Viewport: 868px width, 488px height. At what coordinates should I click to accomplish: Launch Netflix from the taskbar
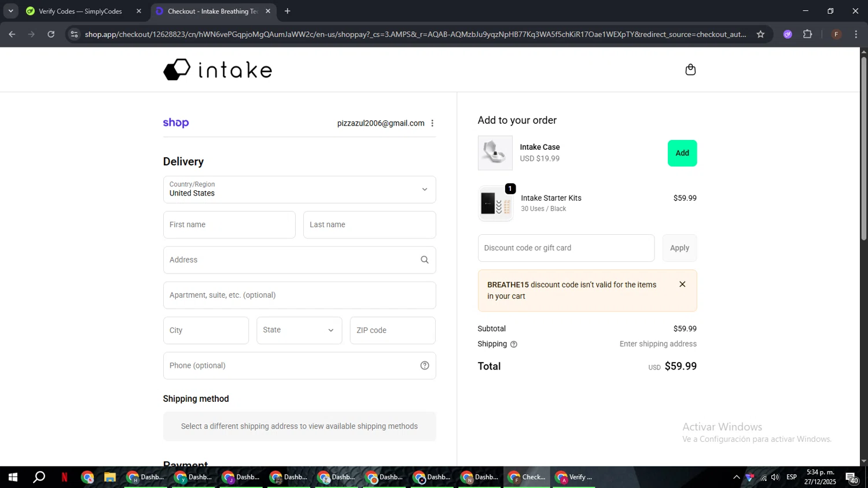pos(64,477)
